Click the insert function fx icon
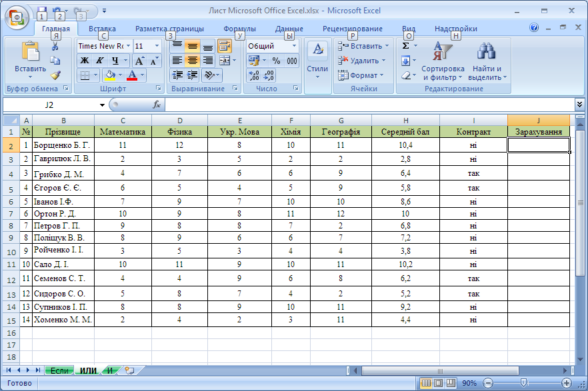The width and height of the screenshot is (588, 391). pos(157,105)
